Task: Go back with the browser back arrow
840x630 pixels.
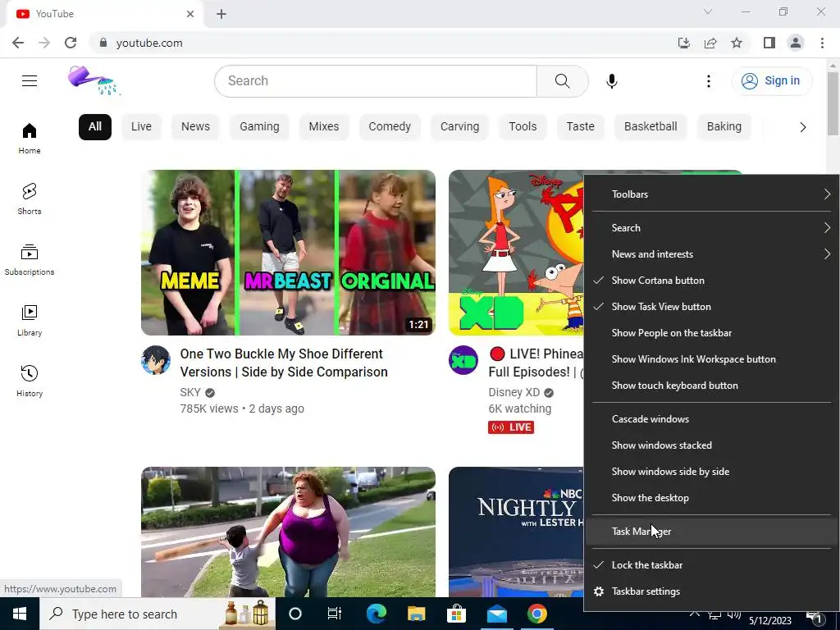Action: coord(18,43)
